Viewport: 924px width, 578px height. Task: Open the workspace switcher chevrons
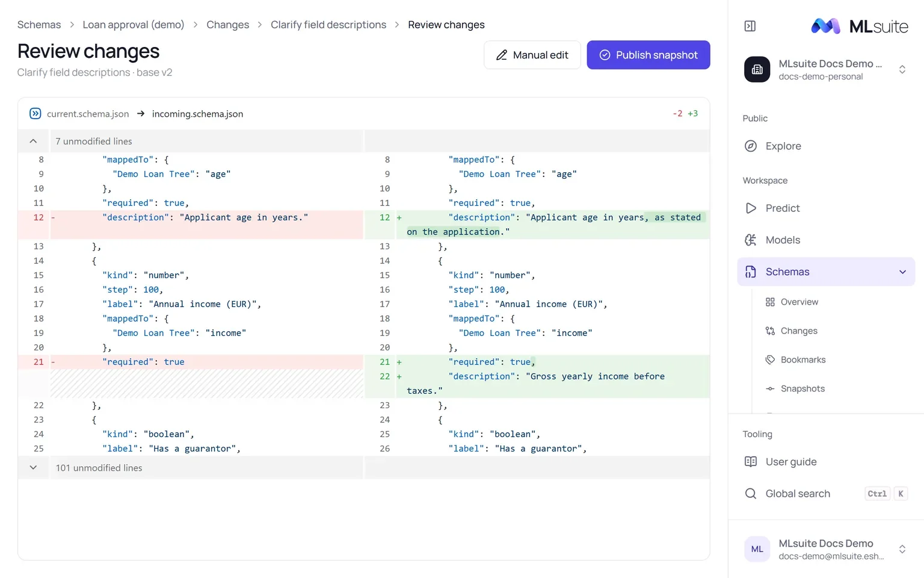[x=902, y=69]
